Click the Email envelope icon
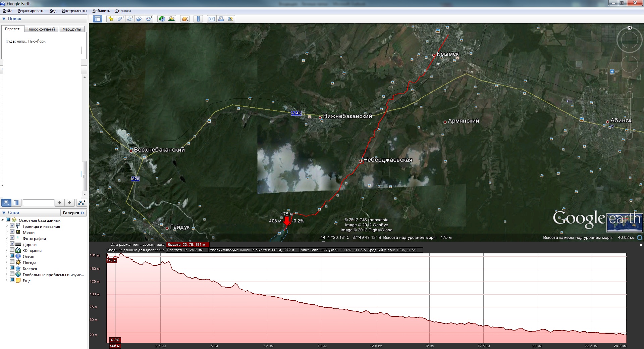Screen dimensions: 644x349 click(212, 19)
